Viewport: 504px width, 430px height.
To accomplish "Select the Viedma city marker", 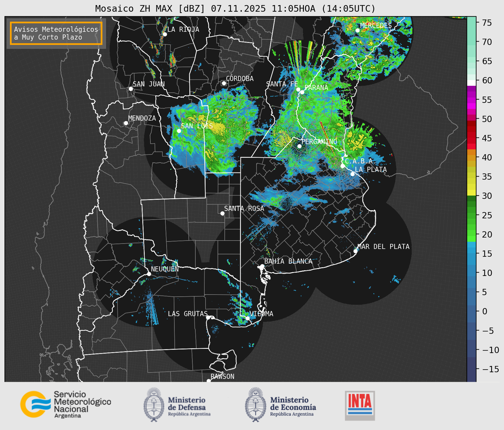I will pos(247,318).
